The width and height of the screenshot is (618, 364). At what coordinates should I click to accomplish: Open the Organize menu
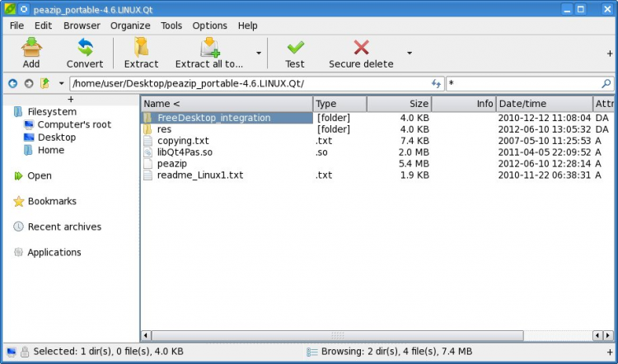click(130, 26)
